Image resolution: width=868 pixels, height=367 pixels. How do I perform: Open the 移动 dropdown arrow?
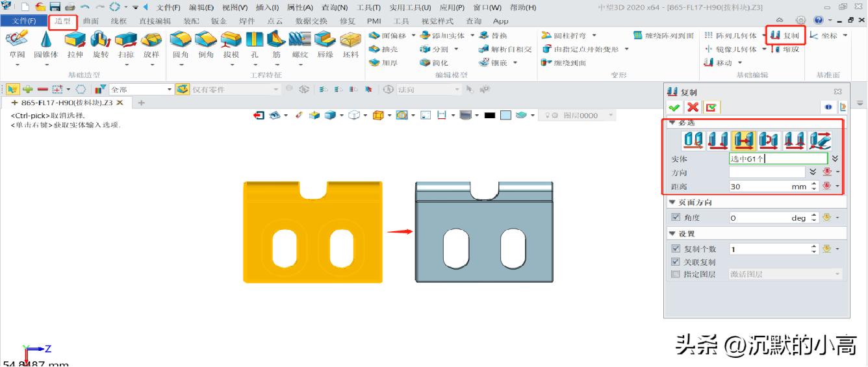point(739,62)
